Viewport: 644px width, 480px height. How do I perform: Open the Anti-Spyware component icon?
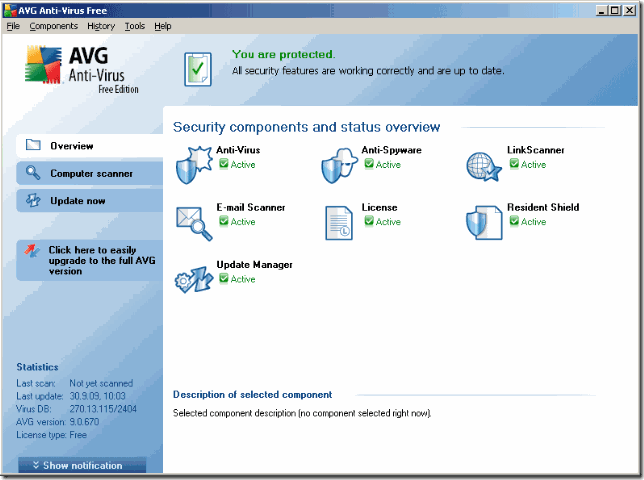[339, 165]
